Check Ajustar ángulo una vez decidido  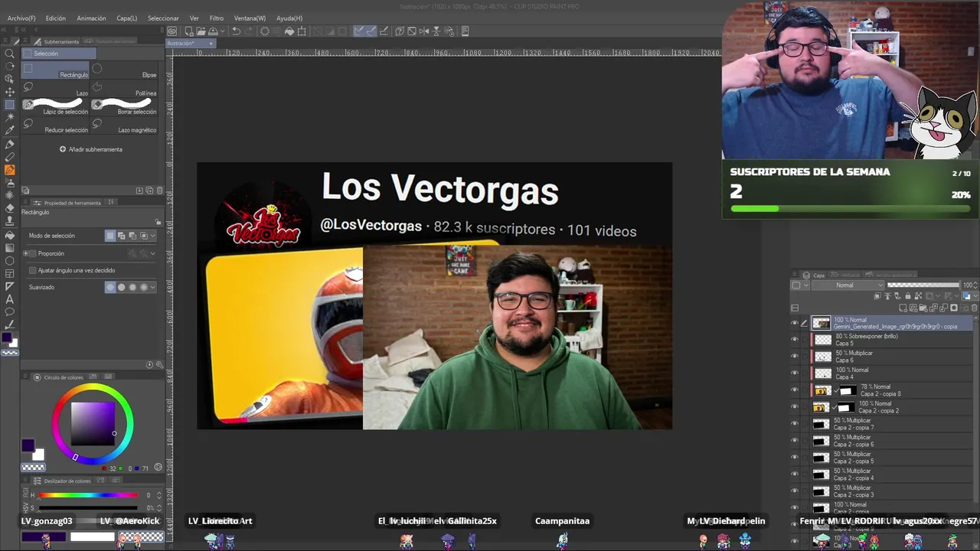[x=32, y=270]
